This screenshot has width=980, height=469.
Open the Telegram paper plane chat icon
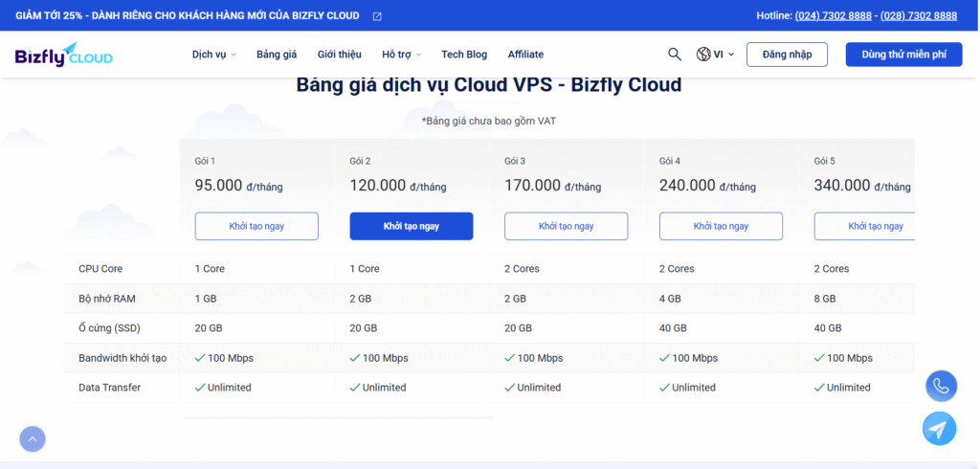(x=939, y=429)
